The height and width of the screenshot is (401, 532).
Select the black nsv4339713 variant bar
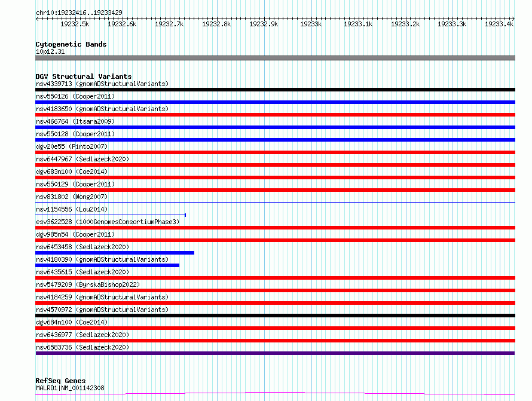pos(275,90)
